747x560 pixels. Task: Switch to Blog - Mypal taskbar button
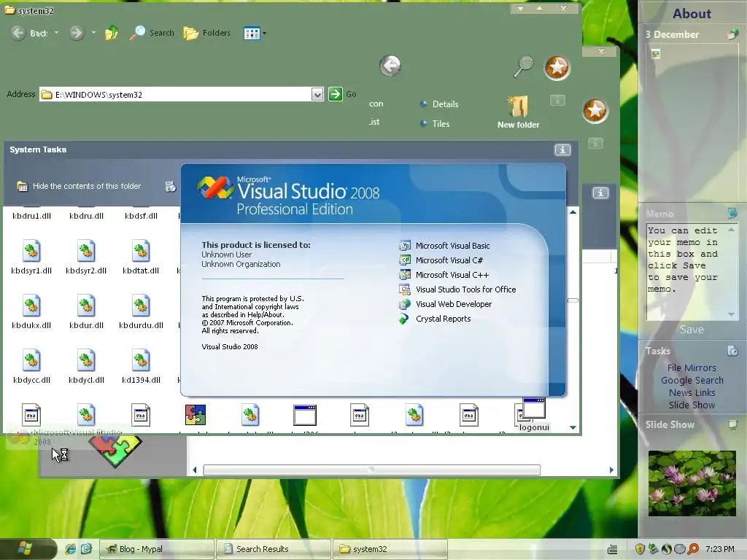click(156, 549)
